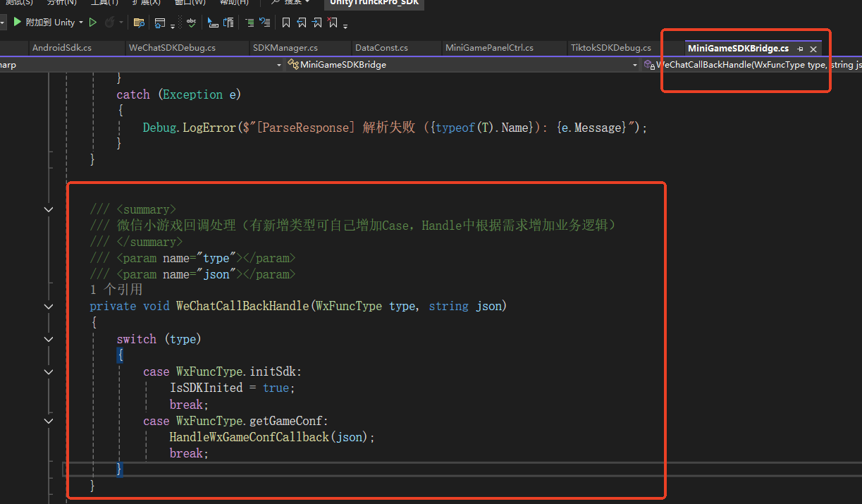Screen dimensions: 862x504
Task: Click the spell checker abc icon
Action: [x=191, y=23]
